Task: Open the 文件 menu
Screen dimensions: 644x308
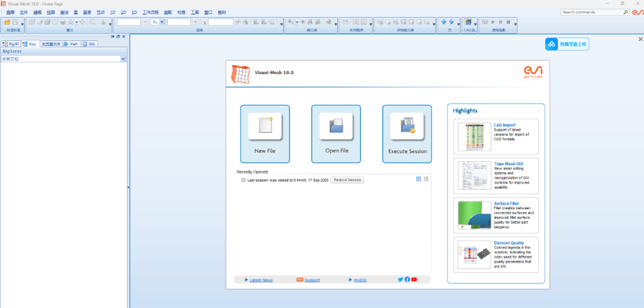Action: pyautogui.click(x=23, y=12)
